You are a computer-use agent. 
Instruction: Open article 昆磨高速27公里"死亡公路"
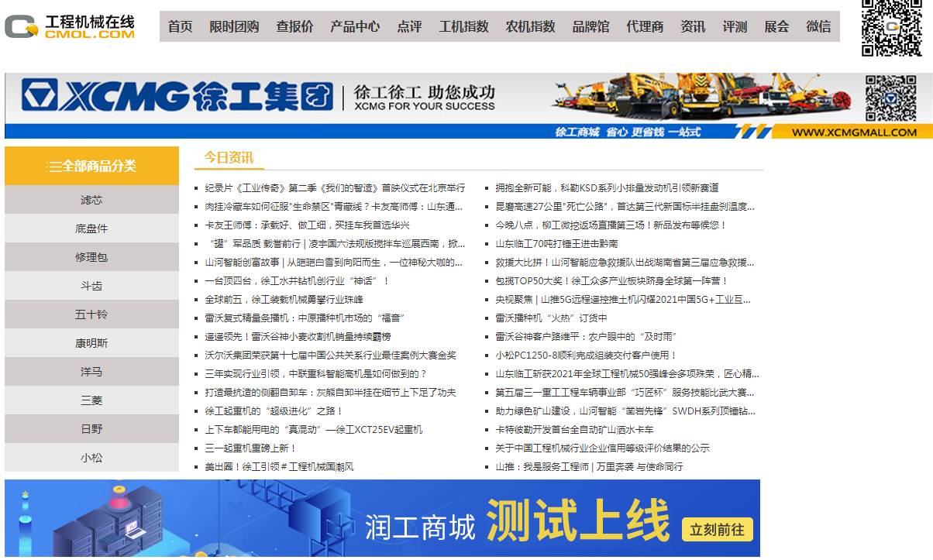point(625,207)
